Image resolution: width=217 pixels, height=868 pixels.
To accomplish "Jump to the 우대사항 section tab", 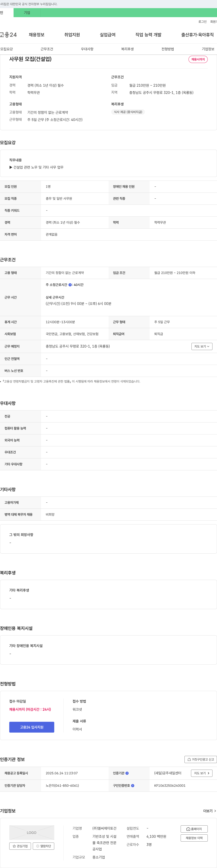I will click(x=87, y=49).
